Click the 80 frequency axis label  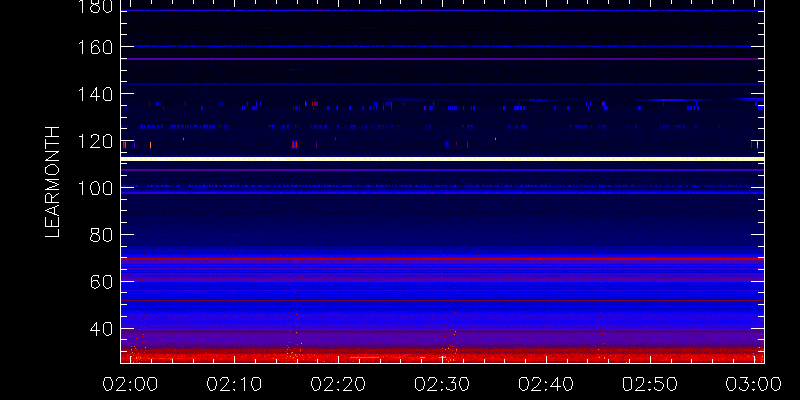click(102, 235)
